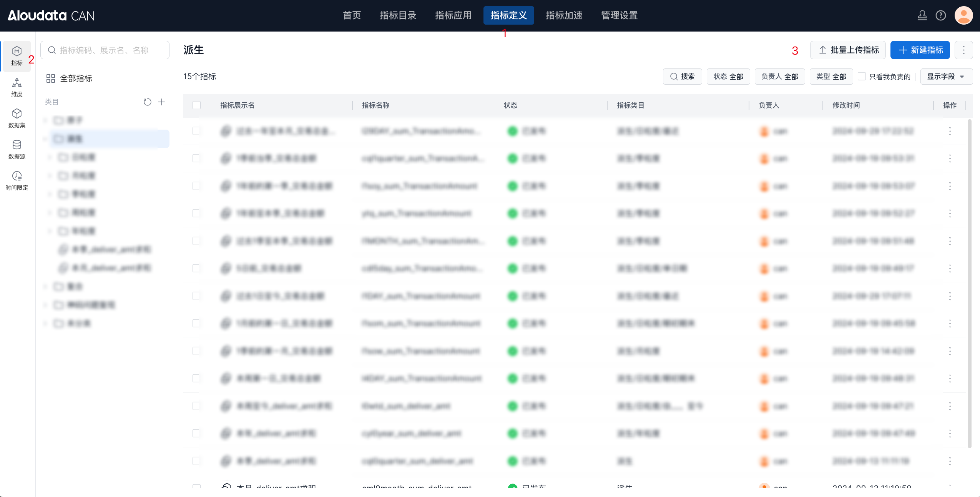The width and height of the screenshot is (980, 497).
Task: Tick the 只看我负责的 checkbox
Action: (x=862, y=76)
